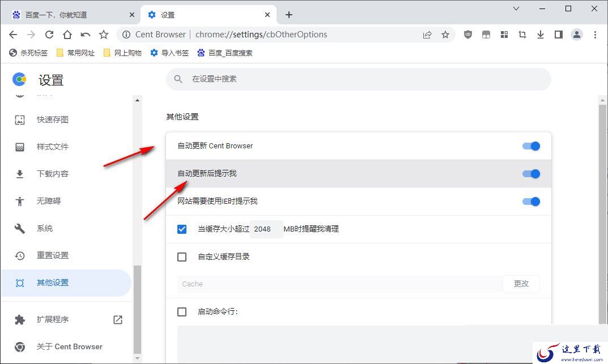
Task: Click the sidebar scroll down arrow
Action: [137, 358]
